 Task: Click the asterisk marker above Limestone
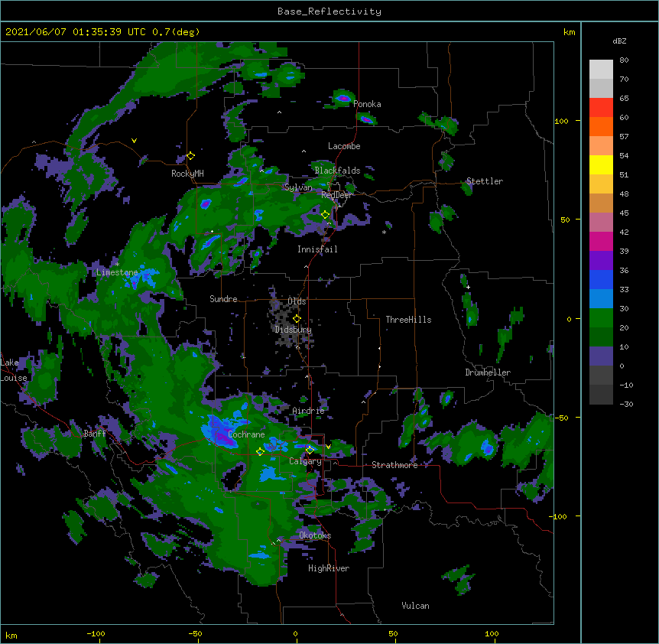pos(117,265)
